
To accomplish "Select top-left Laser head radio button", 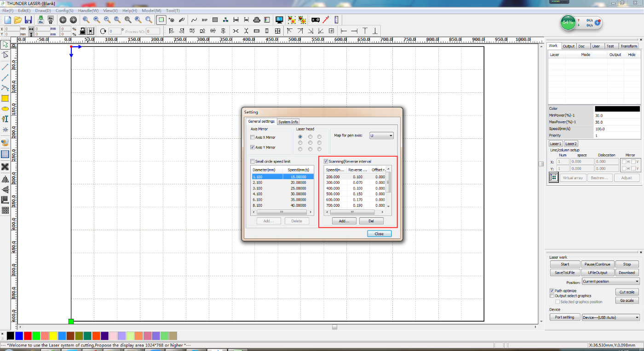I will [300, 136].
